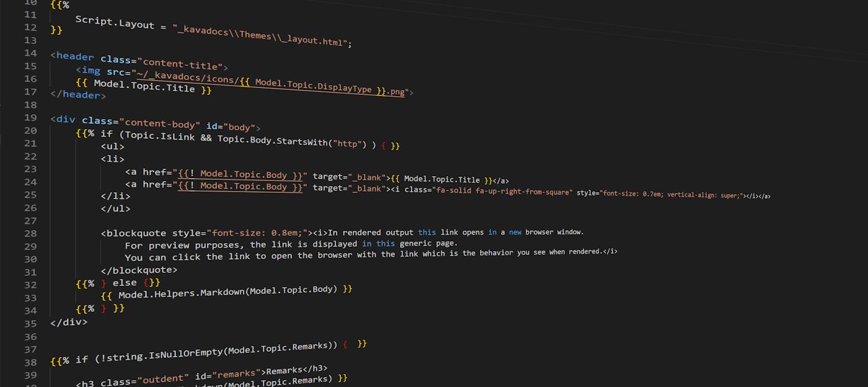Click the closing </ul> tag
The image size is (868, 387).
tap(115, 208)
